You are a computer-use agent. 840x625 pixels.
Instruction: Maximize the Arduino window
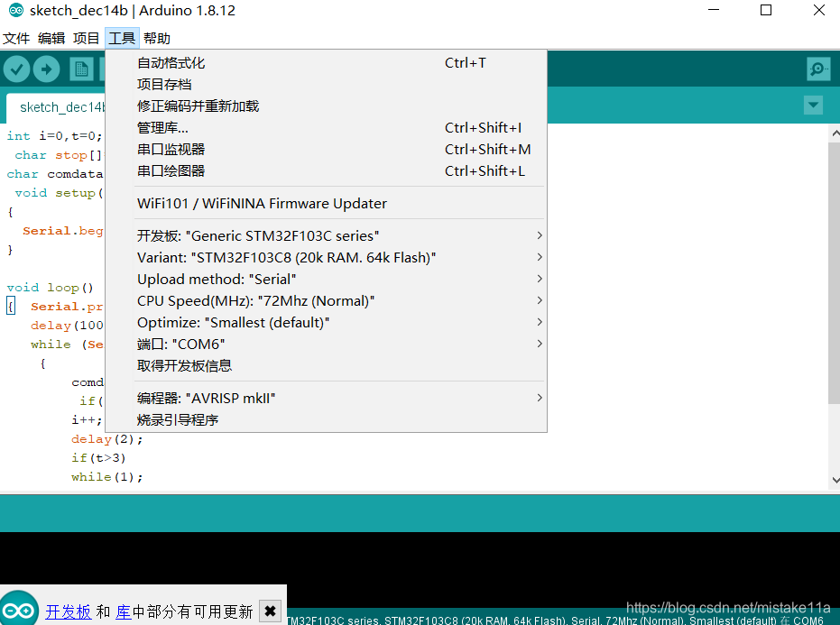766,10
